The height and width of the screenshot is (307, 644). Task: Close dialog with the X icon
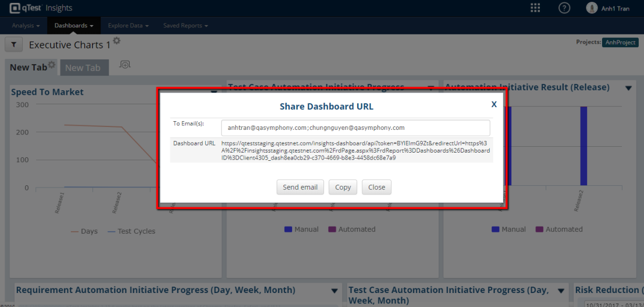494,104
